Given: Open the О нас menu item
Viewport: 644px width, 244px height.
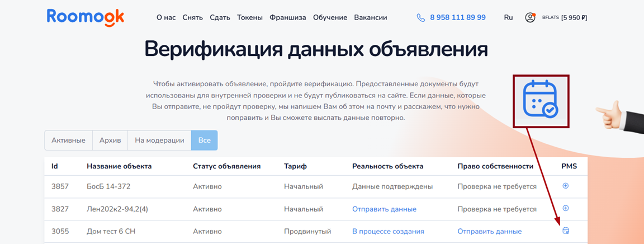Looking at the screenshot, I should pos(166,17).
